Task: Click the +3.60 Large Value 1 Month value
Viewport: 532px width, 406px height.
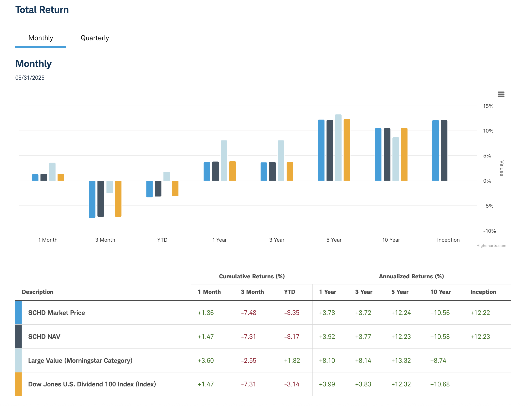Action: coord(206,360)
